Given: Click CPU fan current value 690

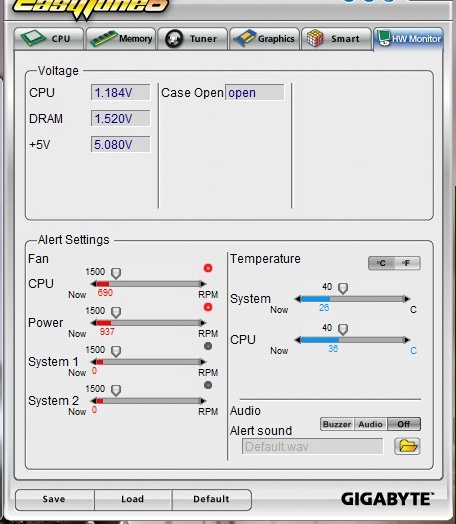Looking at the screenshot, I should pos(105,293).
